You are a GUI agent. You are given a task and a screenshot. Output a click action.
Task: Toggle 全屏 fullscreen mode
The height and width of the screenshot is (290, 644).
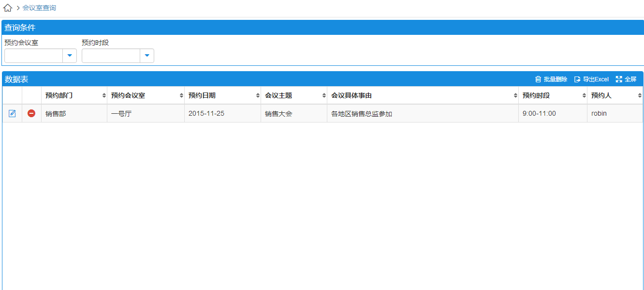coord(626,79)
